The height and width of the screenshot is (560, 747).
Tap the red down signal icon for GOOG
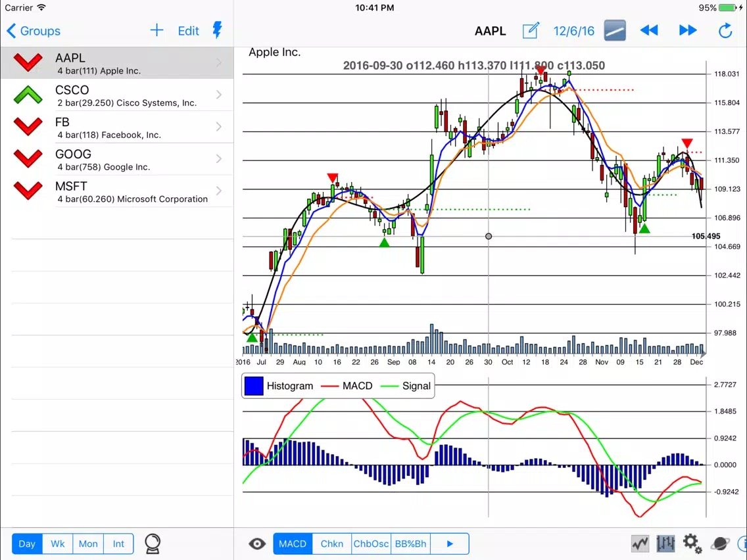point(28,158)
